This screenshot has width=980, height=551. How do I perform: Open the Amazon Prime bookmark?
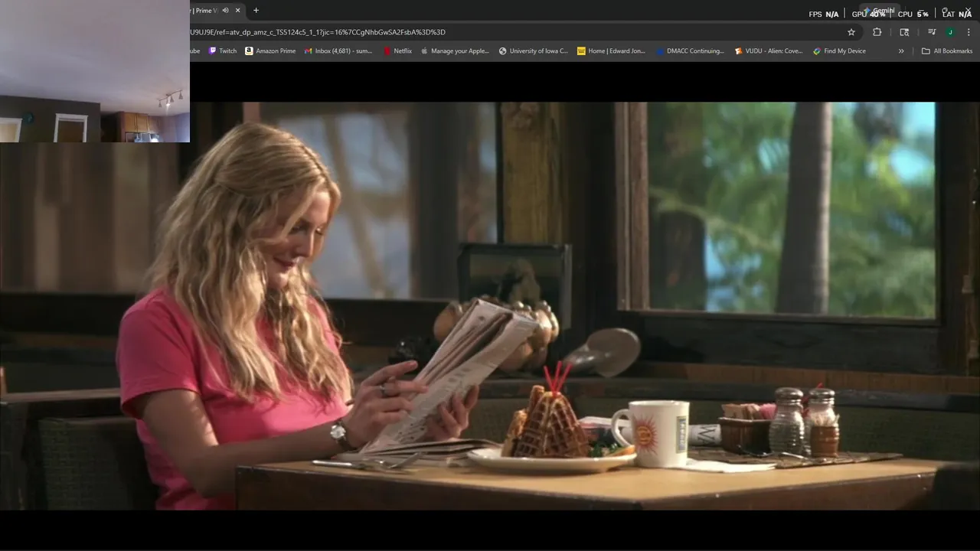point(270,51)
